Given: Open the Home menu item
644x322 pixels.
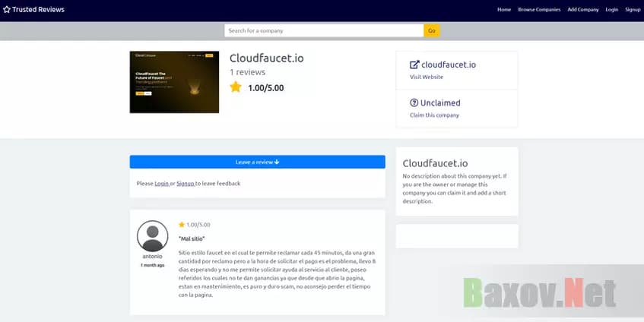Looking at the screenshot, I should coord(503,10).
